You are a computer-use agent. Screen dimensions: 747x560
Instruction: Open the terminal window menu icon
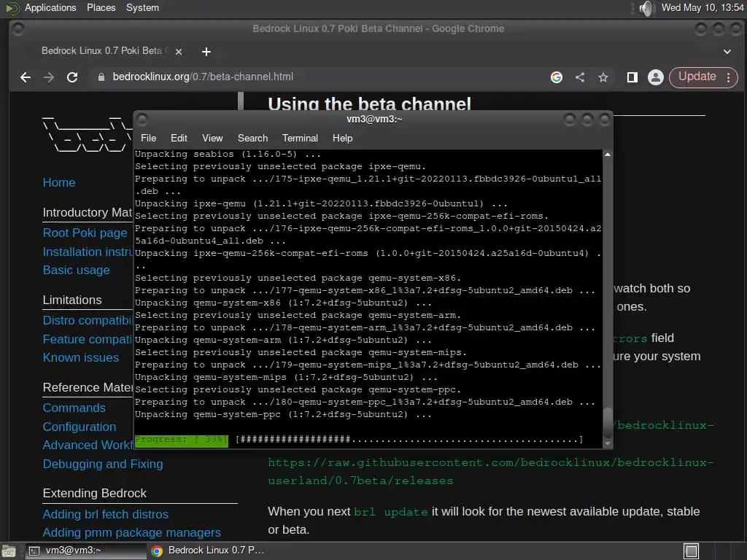click(x=142, y=119)
